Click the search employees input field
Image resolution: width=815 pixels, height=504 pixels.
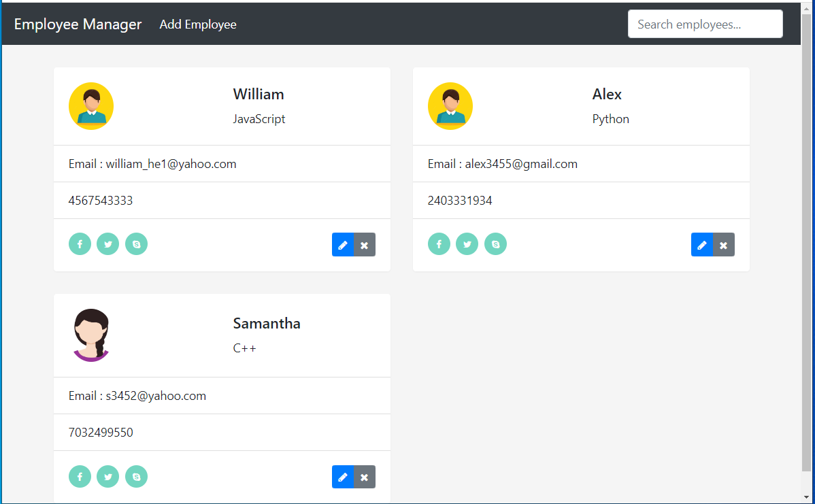pyautogui.click(x=705, y=24)
